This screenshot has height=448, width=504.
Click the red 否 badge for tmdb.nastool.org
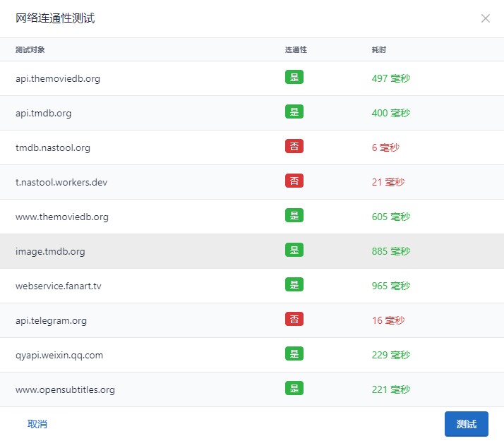click(294, 146)
